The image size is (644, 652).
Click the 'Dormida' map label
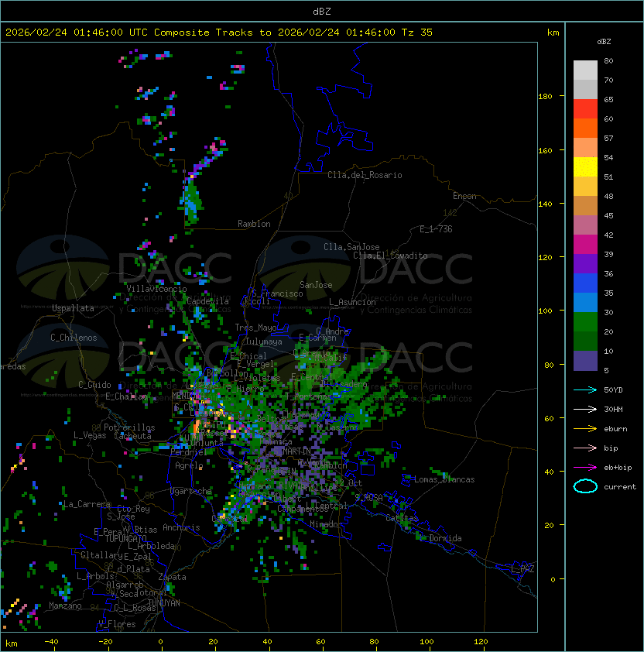(445, 538)
